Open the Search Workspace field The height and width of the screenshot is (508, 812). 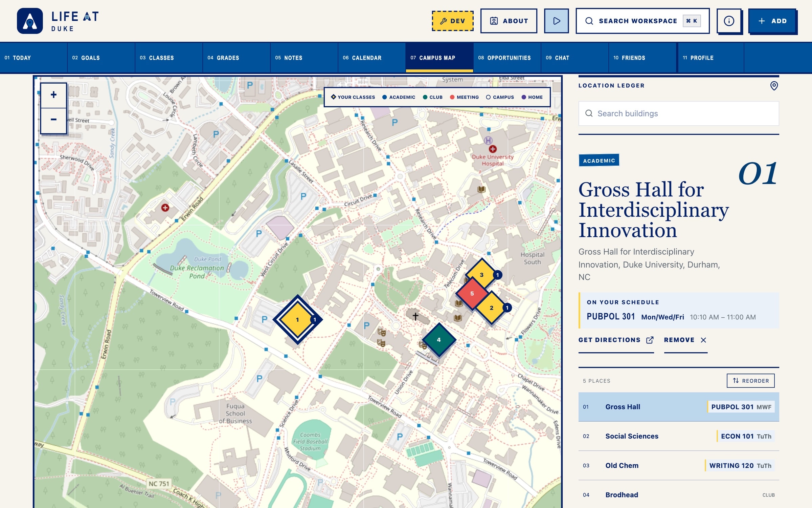pyautogui.click(x=642, y=21)
